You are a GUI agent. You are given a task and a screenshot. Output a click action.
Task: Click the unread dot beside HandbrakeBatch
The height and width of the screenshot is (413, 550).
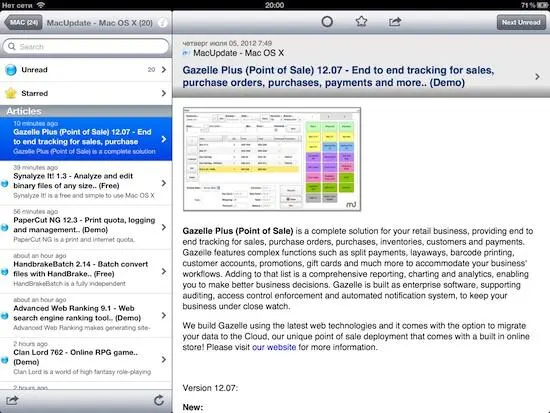tap(5, 272)
